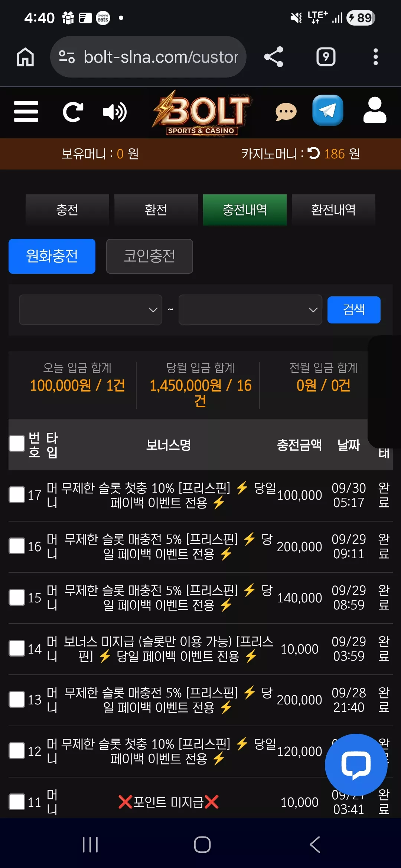Screen dimensions: 401x868
Task: Open the Telegram icon link
Action: click(x=327, y=111)
